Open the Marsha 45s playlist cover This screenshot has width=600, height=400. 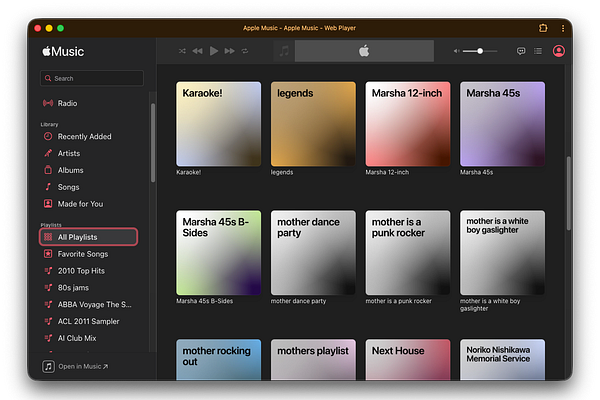502,124
